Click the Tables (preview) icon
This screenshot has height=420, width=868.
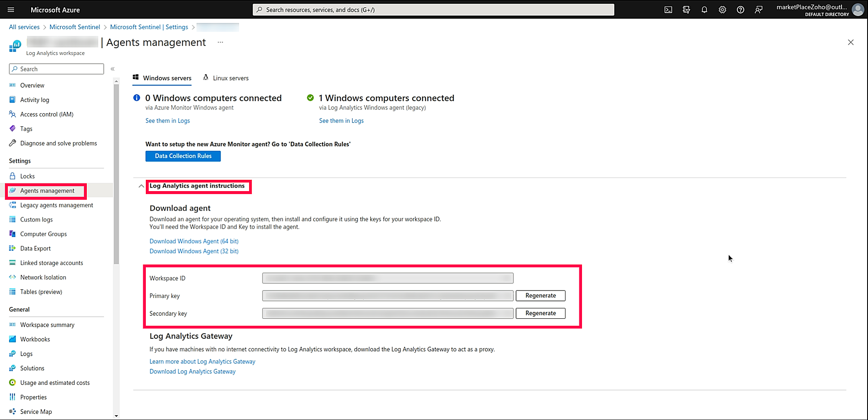click(x=13, y=292)
